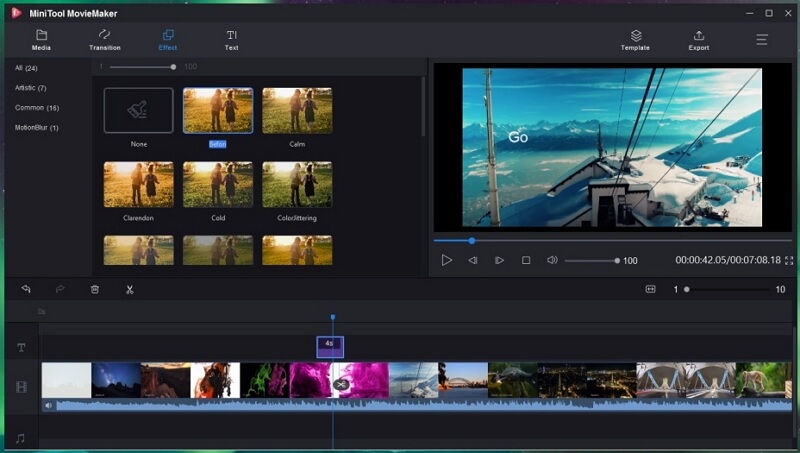Open the Template library
This screenshot has width=800, height=453.
(x=635, y=40)
